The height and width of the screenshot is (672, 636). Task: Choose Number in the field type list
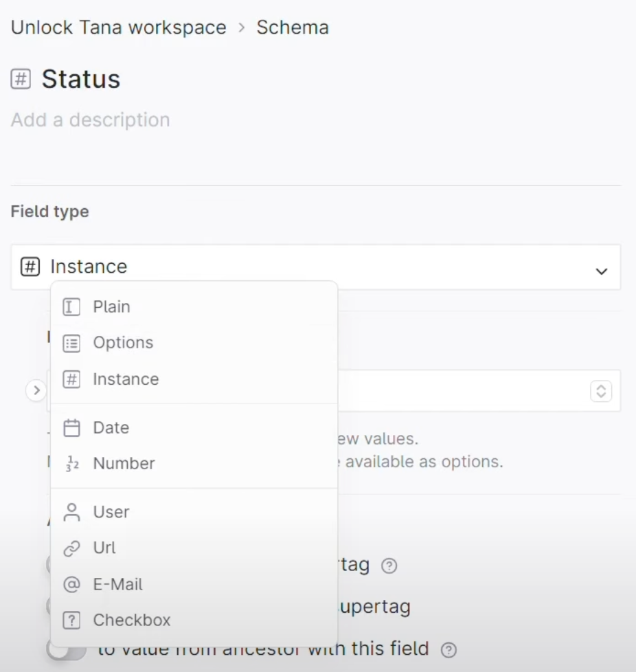124,464
